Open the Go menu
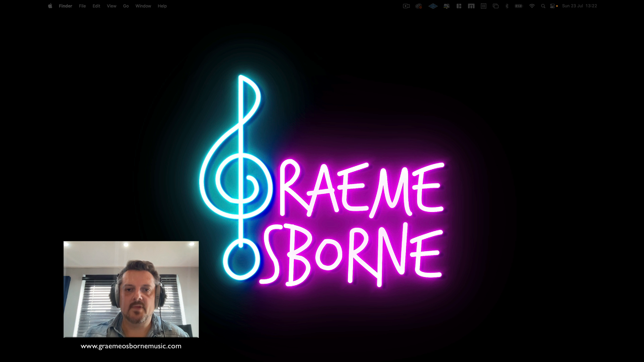 pyautogui.click(x=126, y=6)
